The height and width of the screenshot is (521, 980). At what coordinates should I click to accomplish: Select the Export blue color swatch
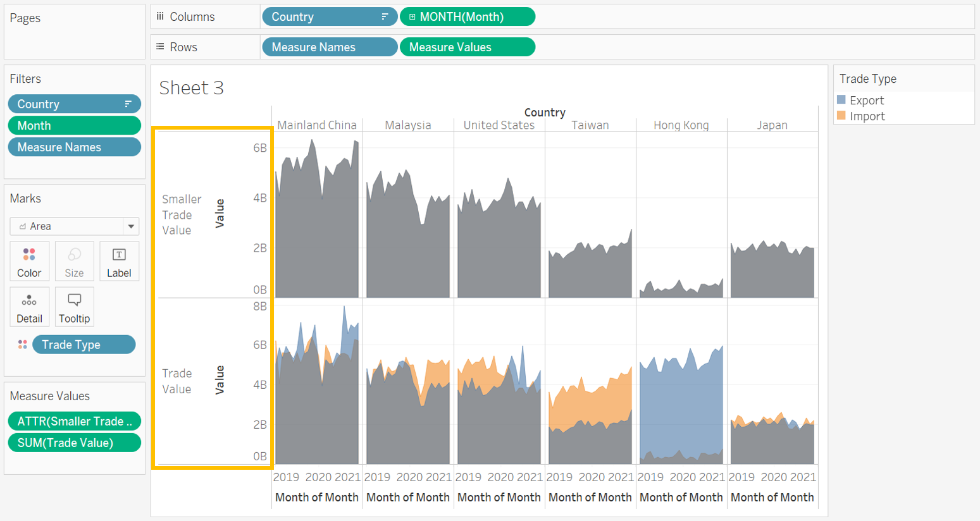tap(841, 100)
